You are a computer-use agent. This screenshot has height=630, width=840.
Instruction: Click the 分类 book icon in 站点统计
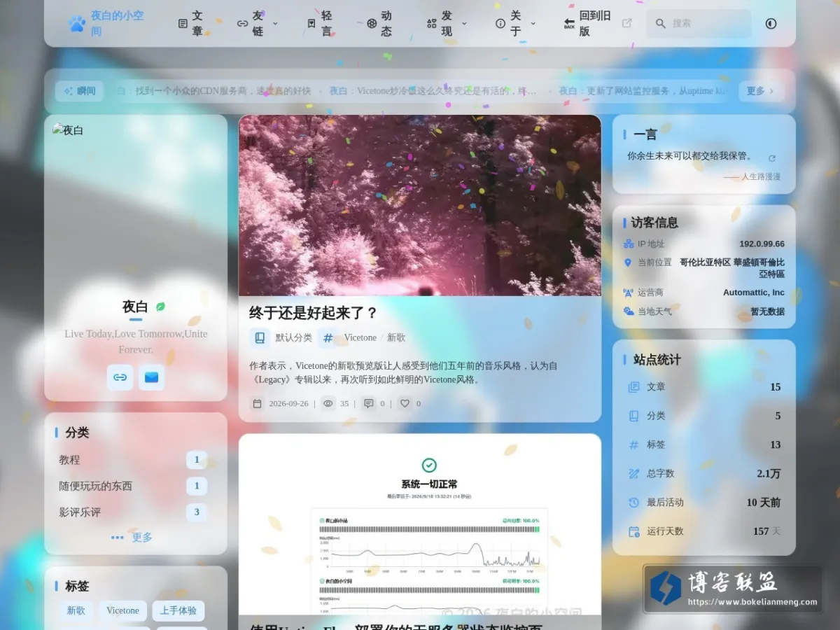(634, 416)
